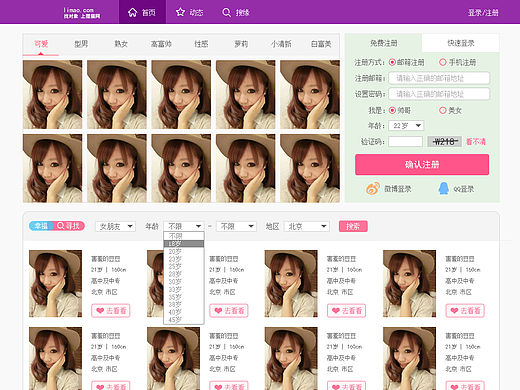Open the 女朋友 dropdown
This screenshot has width=520, height=390.
pyautogui.click(x=115, y=226)
